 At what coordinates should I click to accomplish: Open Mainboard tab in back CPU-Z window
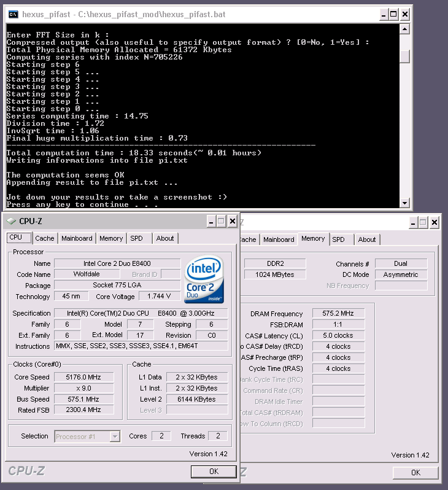tap(279, 239)
